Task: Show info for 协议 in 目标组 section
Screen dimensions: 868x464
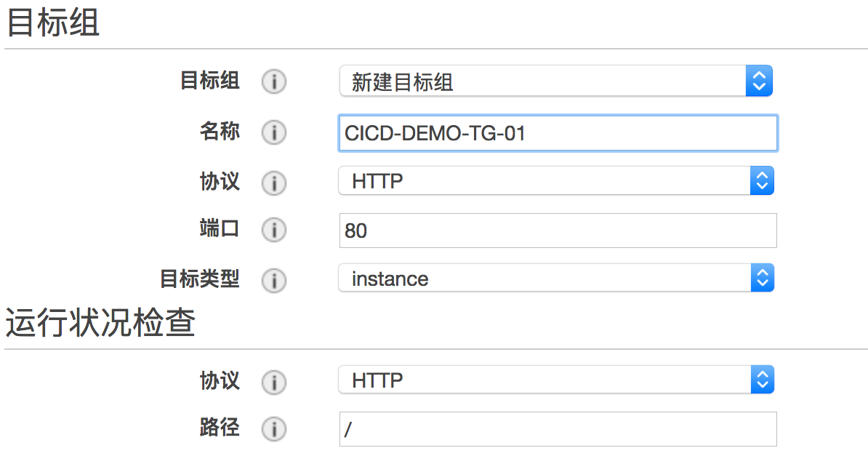Action: (x=274, y=183)
